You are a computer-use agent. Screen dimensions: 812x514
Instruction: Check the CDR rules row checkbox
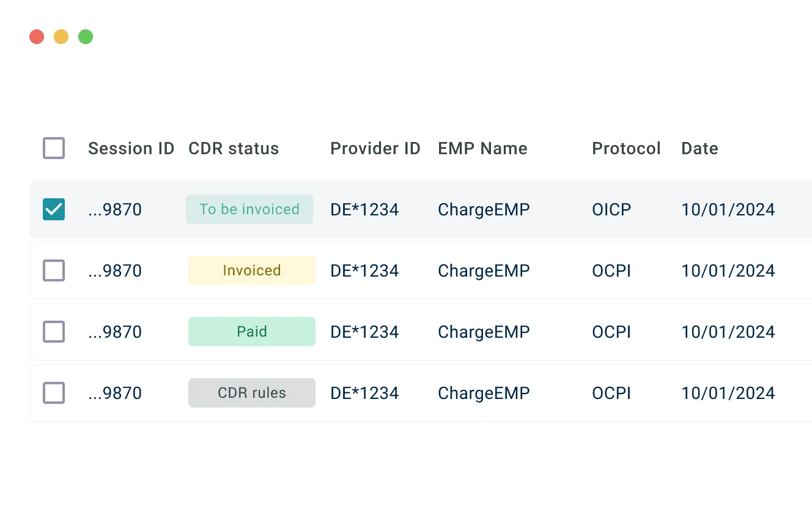[54, 393]
